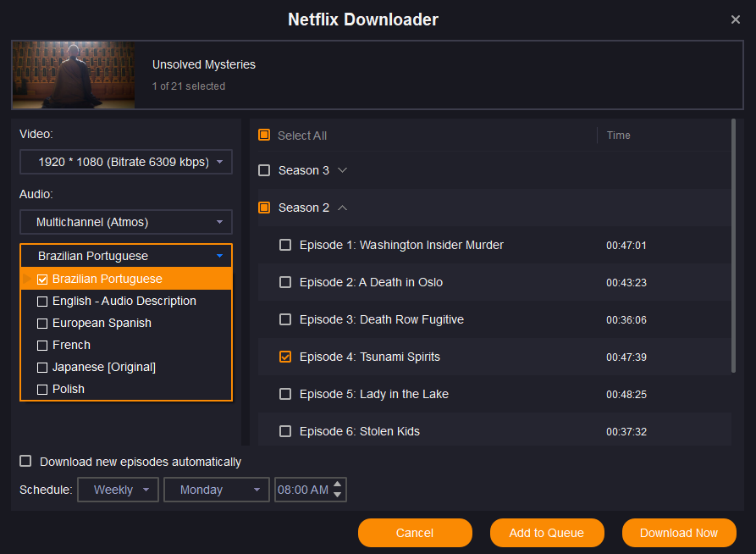Check Japanese [Original] audio language
756x554 pixels.
point(42,368)
